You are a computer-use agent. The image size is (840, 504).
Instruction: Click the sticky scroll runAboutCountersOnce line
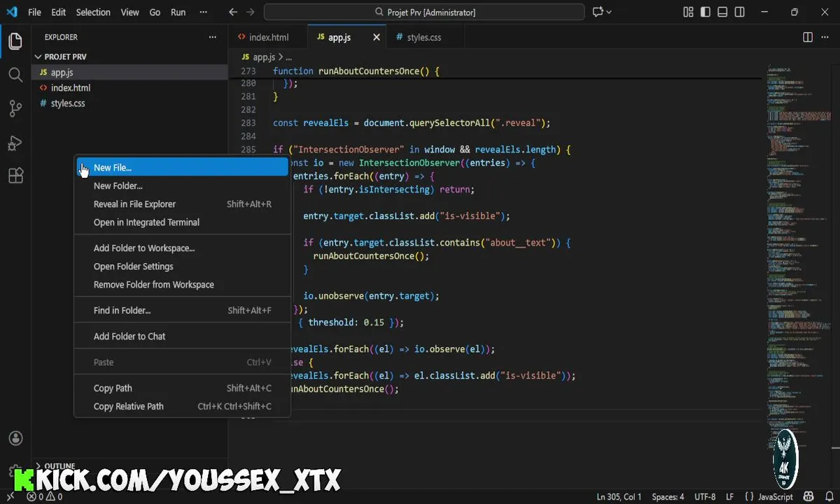(x=356, y=71)
